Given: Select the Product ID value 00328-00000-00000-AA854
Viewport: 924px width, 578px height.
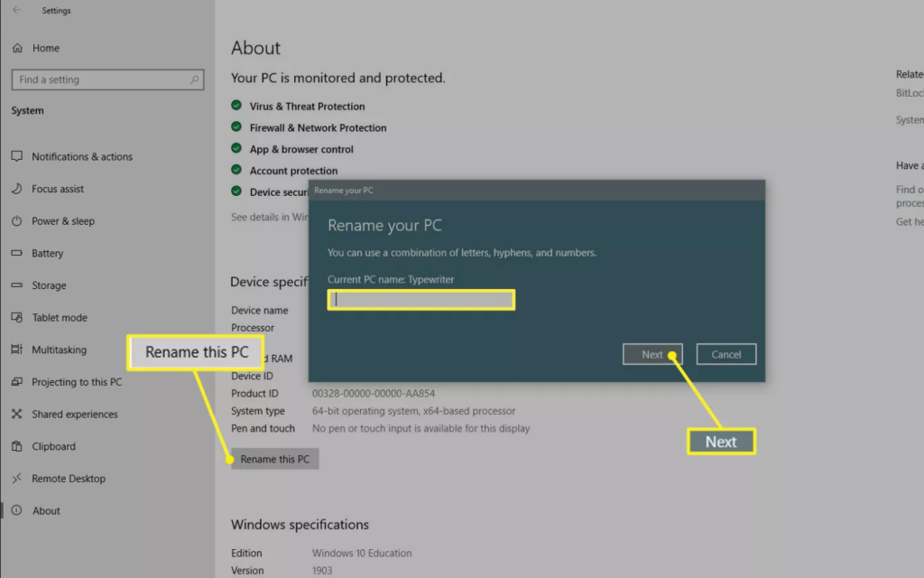Looking at the screenshot, I should (374, 394).
